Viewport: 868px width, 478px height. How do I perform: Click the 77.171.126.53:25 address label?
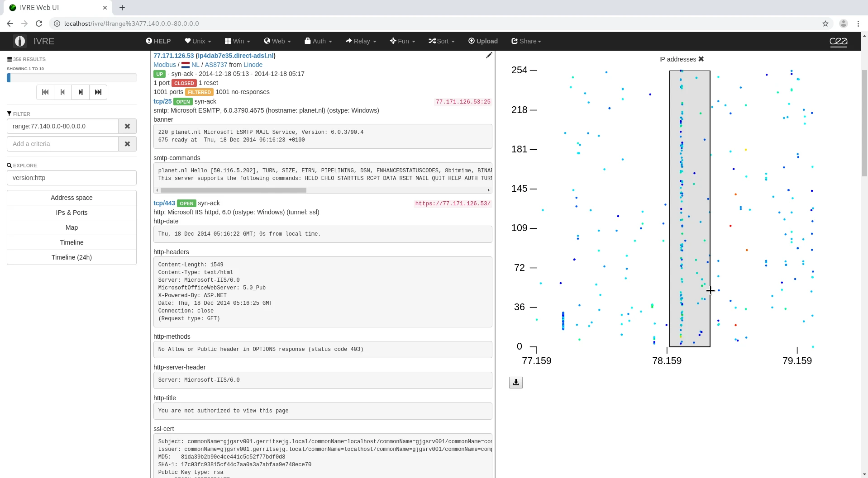463,102
